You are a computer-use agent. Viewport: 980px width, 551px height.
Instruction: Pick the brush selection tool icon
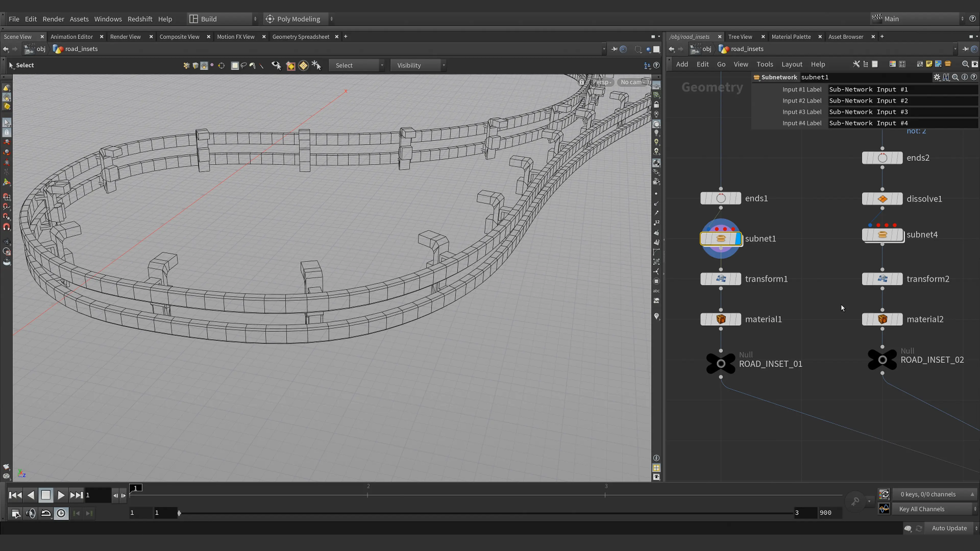tap(253, 65)
